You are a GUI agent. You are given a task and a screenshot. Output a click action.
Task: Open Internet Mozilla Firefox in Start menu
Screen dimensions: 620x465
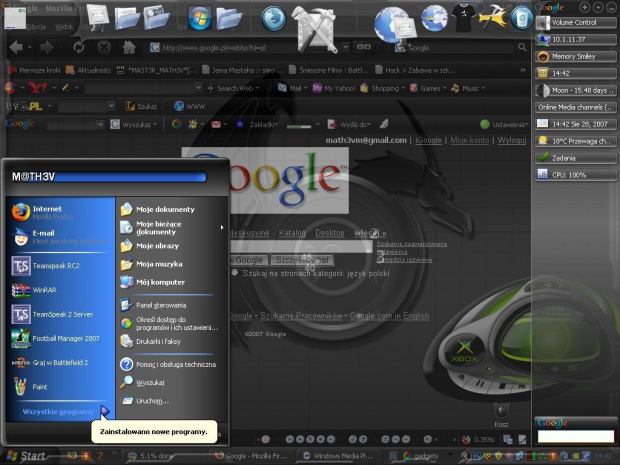coord(60,212)
